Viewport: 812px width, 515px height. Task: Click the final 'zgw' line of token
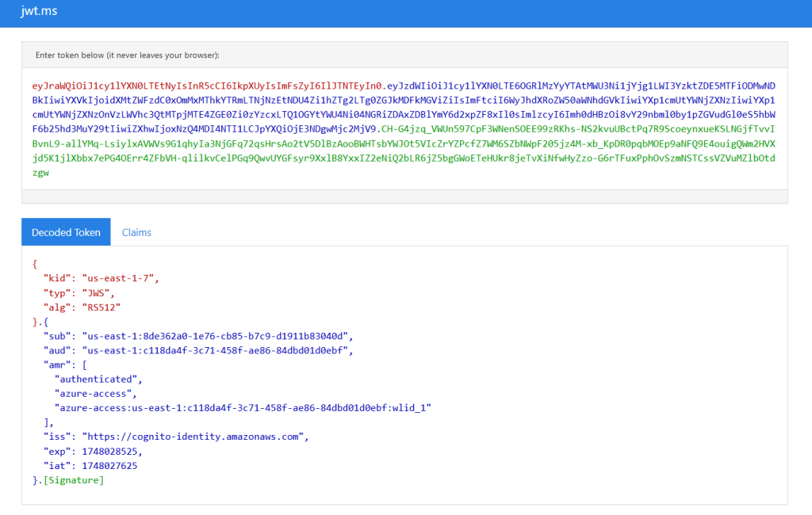click(40, 173)
